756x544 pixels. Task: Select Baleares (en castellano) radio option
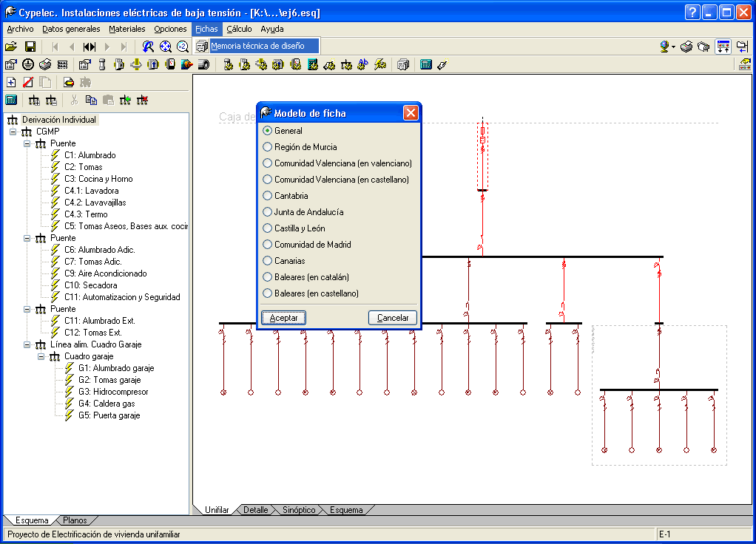click(311, 293)
